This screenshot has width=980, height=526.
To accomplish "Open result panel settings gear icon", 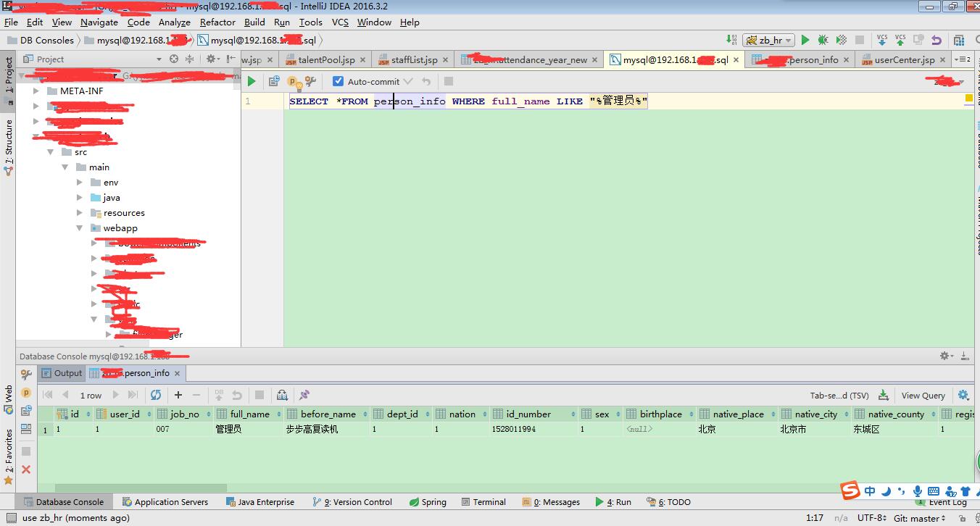I will click(x=963, y=395).
